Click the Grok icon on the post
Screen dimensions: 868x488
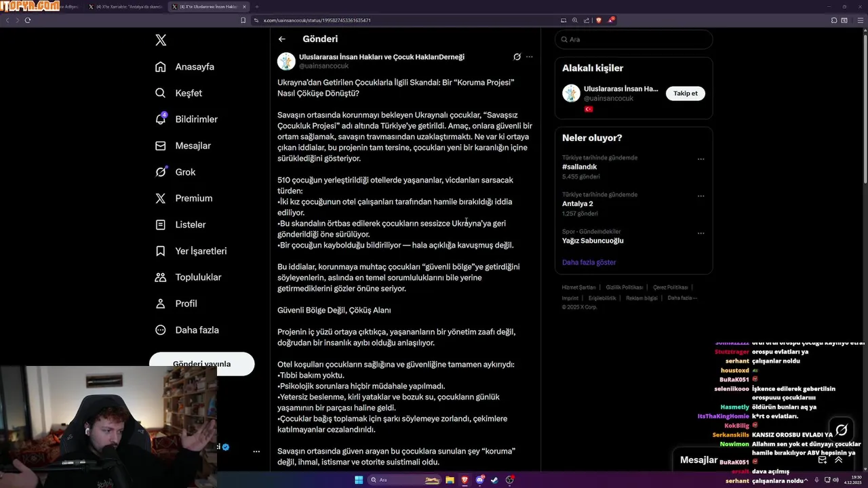pyautogui.click(x=517, y=57)
